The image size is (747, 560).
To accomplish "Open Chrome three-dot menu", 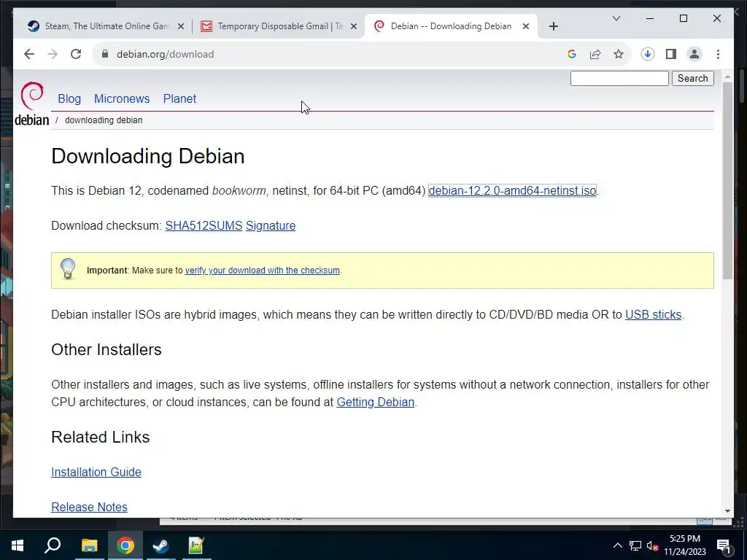I will pos(718,54).
